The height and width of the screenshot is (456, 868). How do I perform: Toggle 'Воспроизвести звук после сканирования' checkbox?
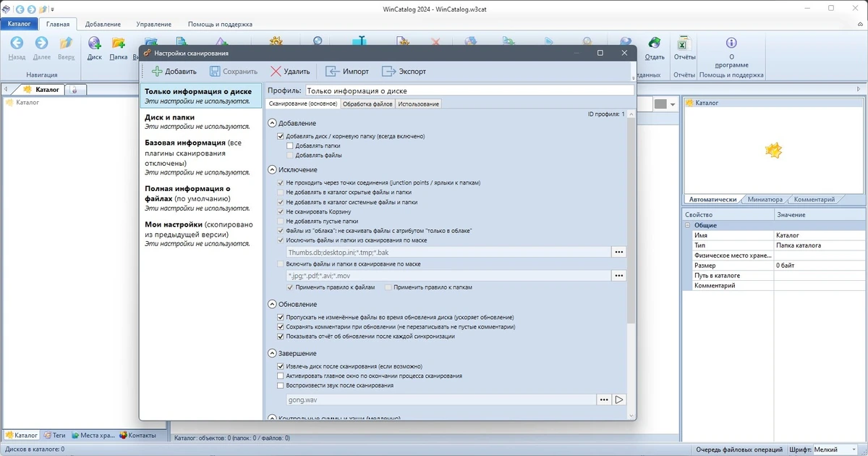[281, 385]
